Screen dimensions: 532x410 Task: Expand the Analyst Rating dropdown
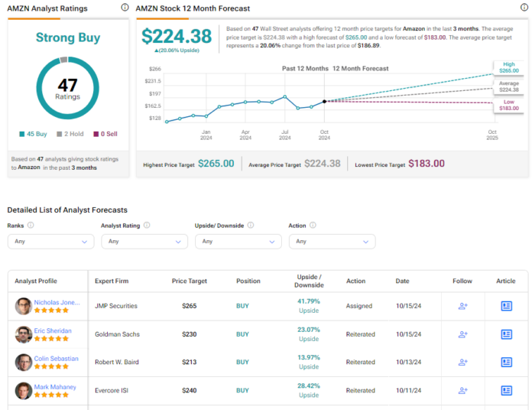pyautogui.click(x=144, y=241)
